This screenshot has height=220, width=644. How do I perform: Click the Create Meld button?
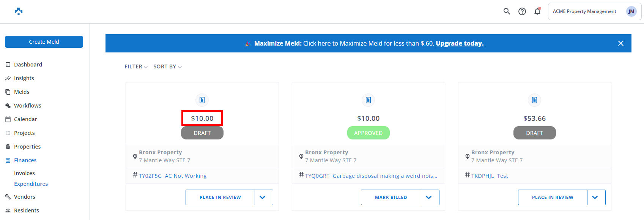[44, 42]
